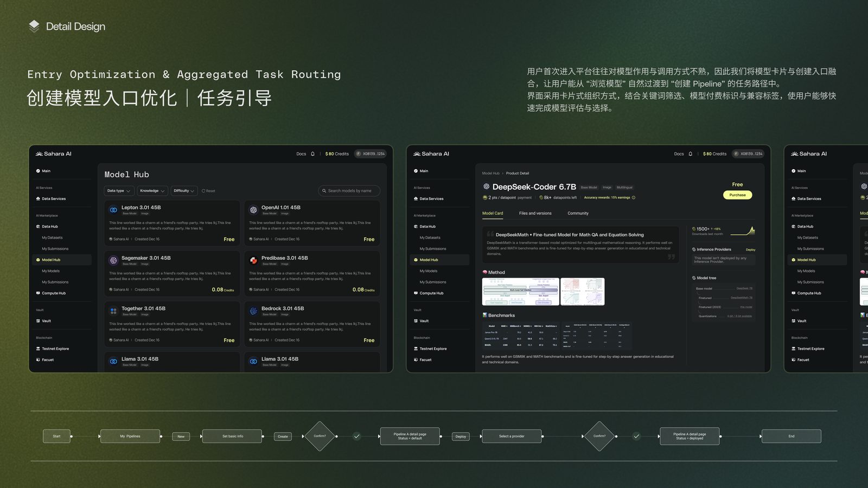Click the yellow Purchase button
Screen dimensions: 868x488
[737, 195]
